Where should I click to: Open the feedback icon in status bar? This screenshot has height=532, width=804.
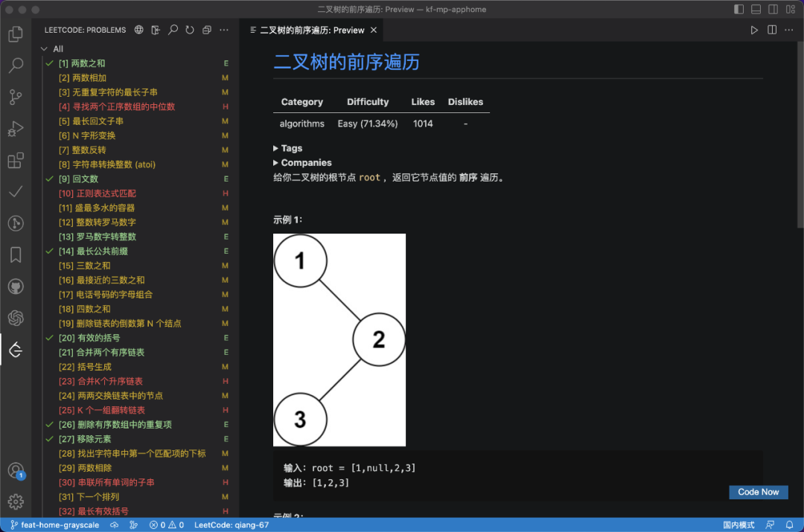click(770, 525)
